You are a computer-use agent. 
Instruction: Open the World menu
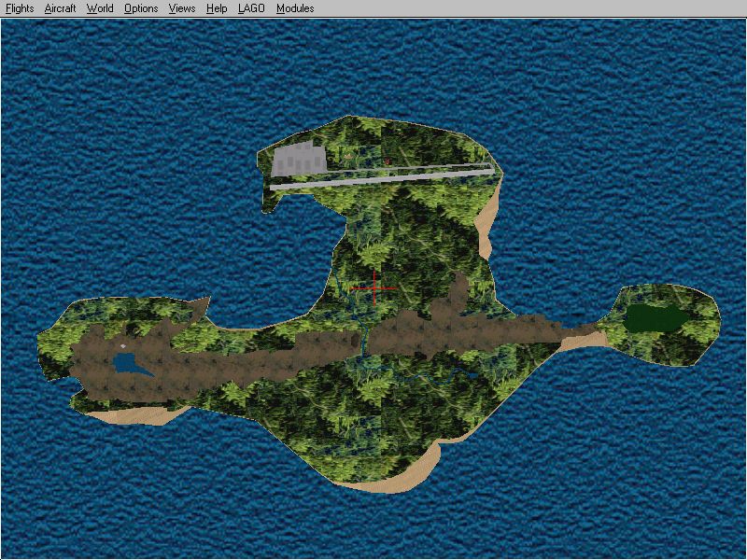point(100,8)
